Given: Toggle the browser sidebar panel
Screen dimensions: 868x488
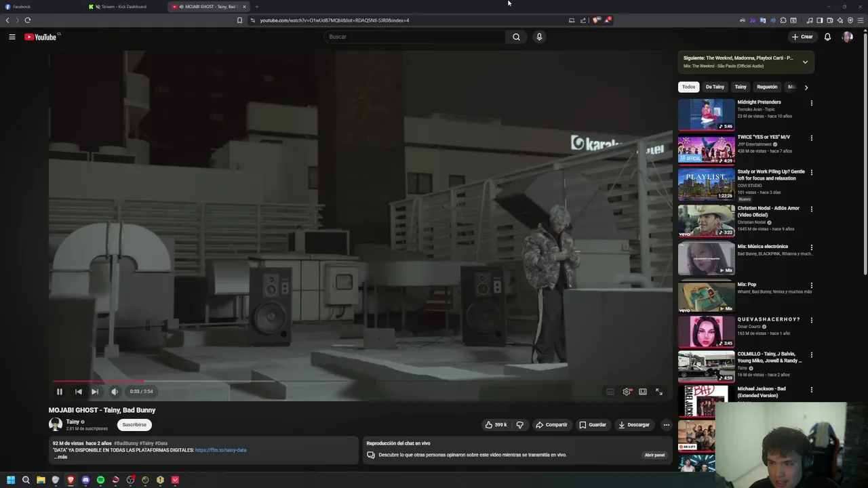Looking at the screenshot, I should [819, 20].
